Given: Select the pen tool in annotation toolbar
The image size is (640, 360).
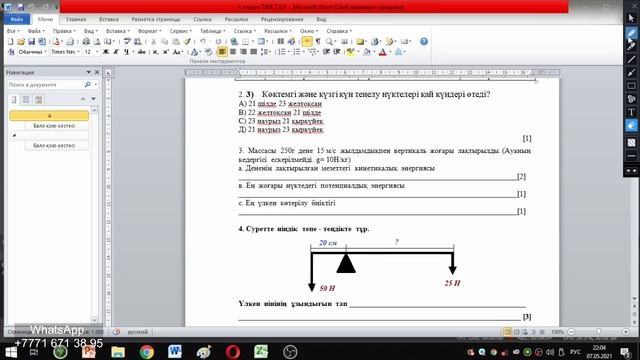Looking at the screenshot, I should tap(631, 32).
